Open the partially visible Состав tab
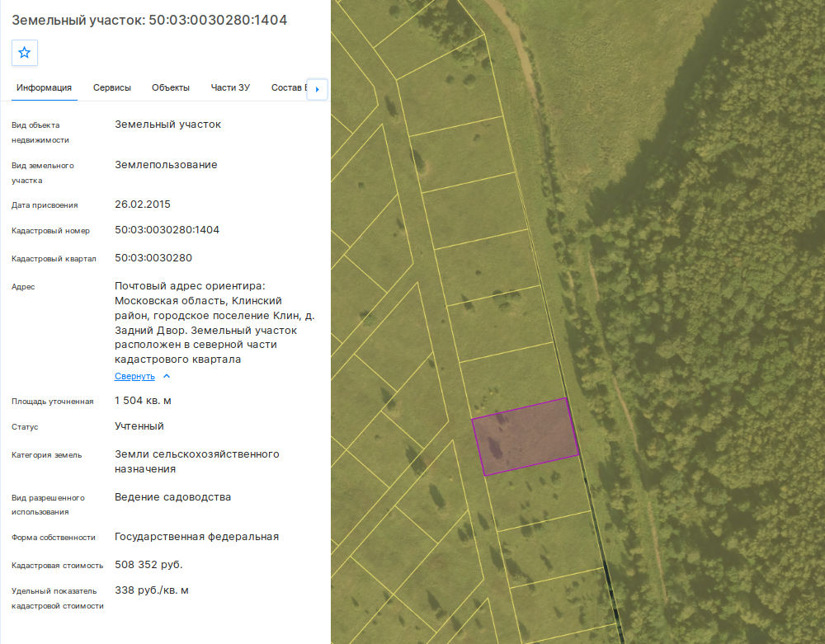 [288, 87]
